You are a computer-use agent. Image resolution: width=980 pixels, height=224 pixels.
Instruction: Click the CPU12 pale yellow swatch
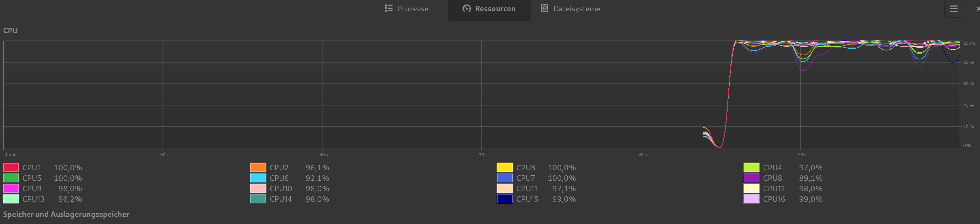click(751, 189)
